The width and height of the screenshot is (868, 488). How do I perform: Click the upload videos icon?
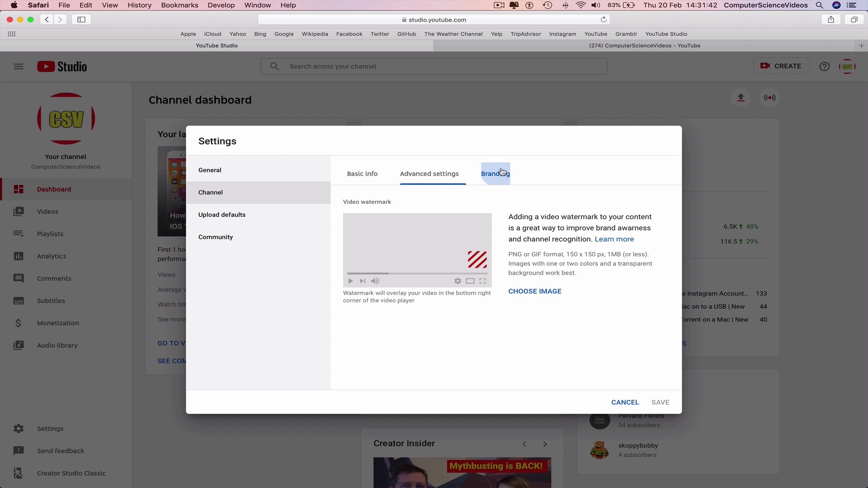741,97
